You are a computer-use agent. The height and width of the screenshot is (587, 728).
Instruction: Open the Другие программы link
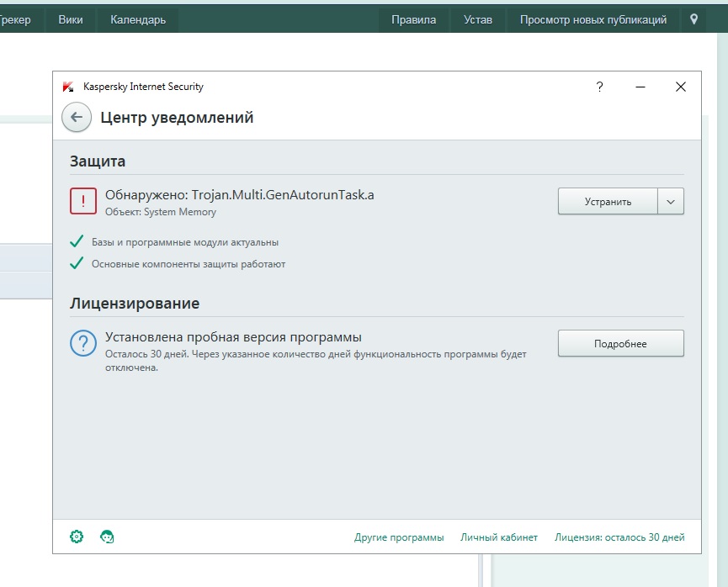tap(399, 537)
